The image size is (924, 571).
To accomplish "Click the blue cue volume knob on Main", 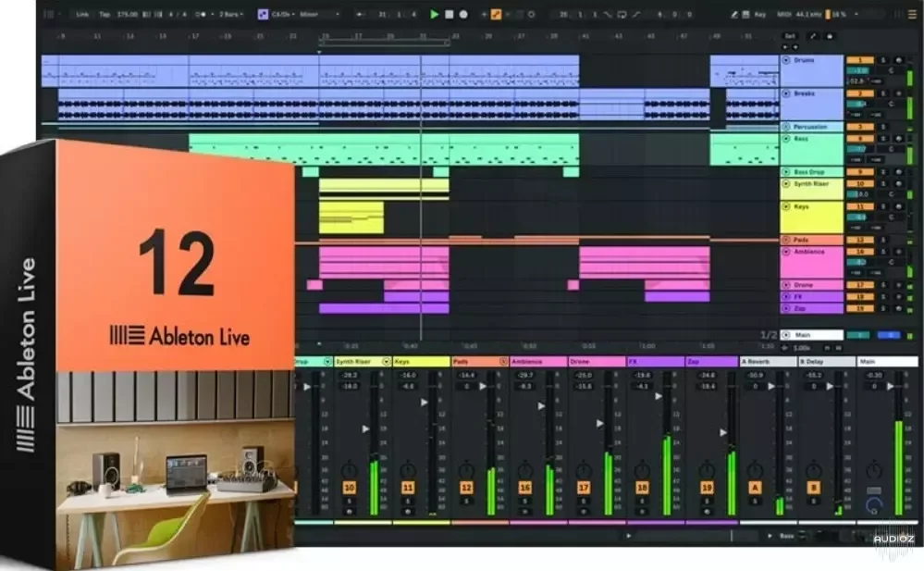I will [x=874, y=505].
